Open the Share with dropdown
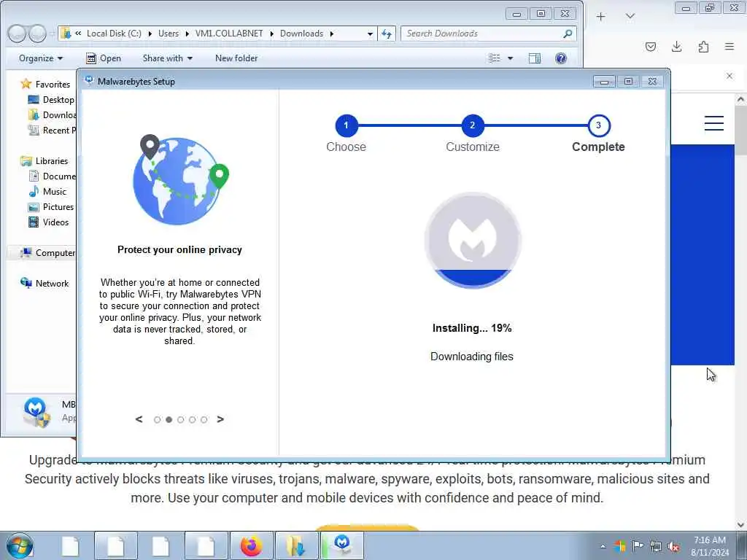This screenshot has width=747, height=560. pyautogui.click(x=168, y=58)
